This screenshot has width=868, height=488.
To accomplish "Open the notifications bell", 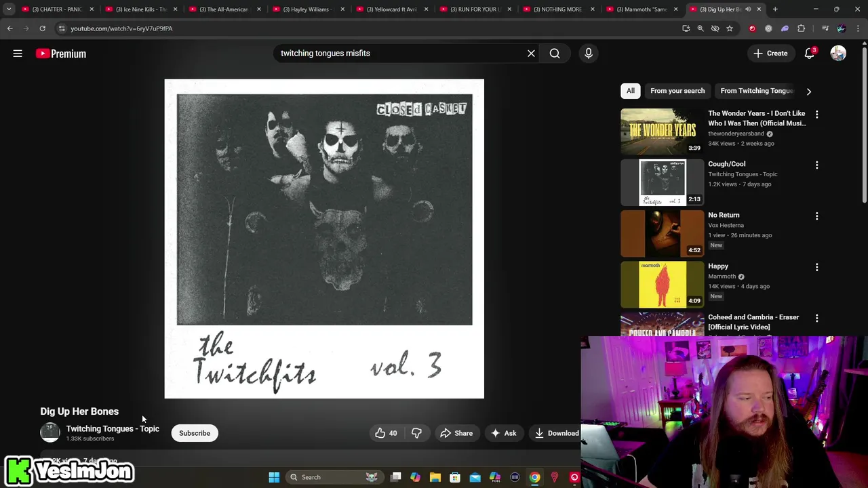I will (809, 54).
